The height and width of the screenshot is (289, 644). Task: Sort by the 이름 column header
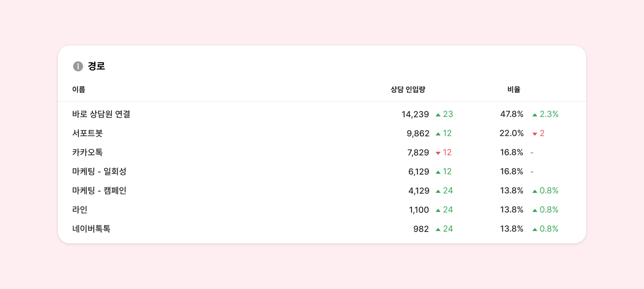click(79, 89)
